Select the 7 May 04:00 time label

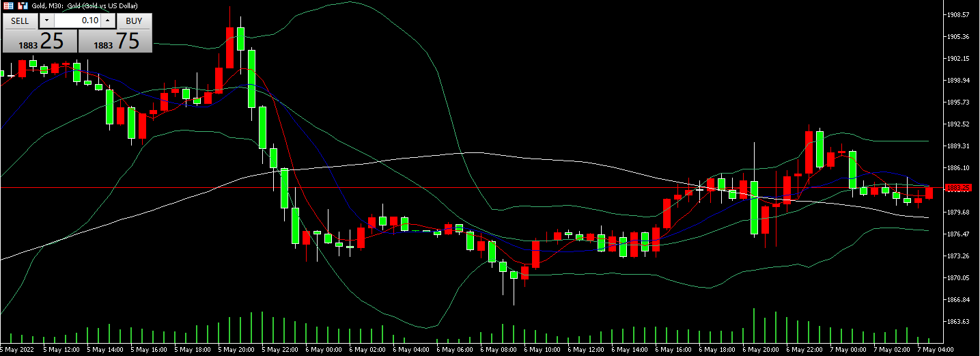point(936,351)
